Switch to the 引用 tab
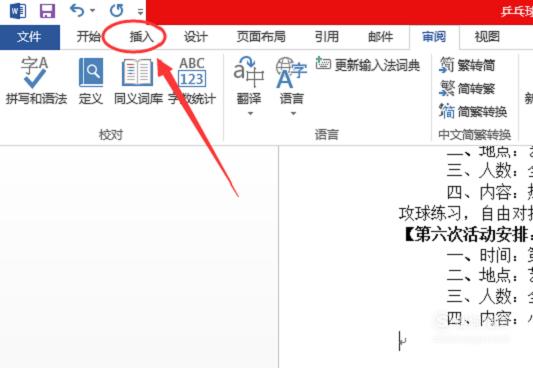This screenshot has height=368, width=533. (x=327, y=37)
